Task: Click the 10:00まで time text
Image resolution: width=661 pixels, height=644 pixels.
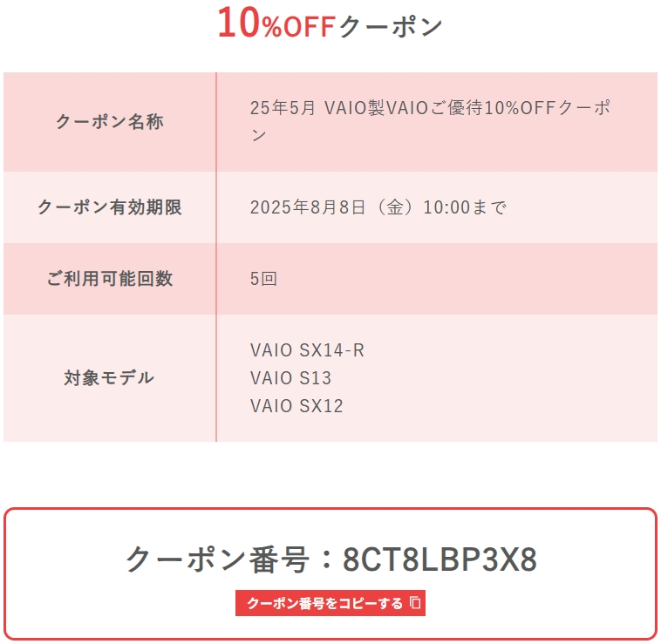Action: 465,207
